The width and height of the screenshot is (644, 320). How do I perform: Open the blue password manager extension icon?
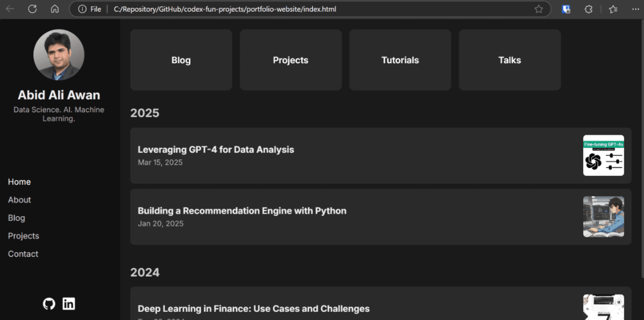pos(566,9)
